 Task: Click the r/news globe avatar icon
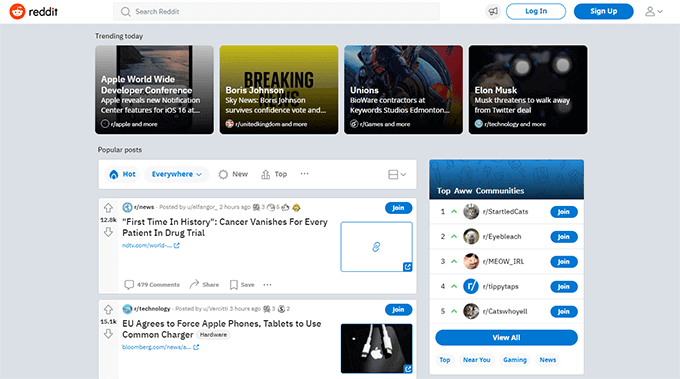(127, 207)
